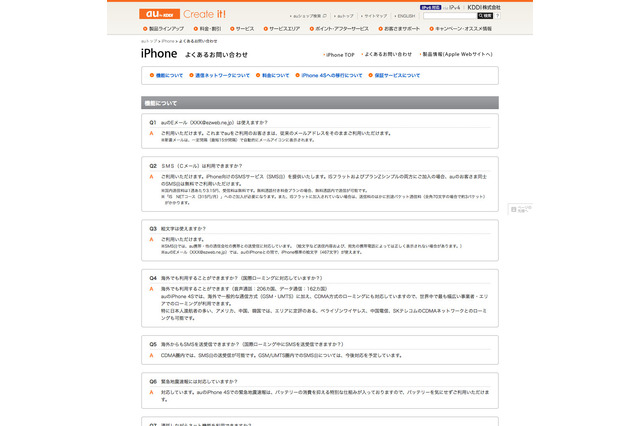Jump to 保証サービスについて anchor link
The image size is (640, 426).
(394, 75)
